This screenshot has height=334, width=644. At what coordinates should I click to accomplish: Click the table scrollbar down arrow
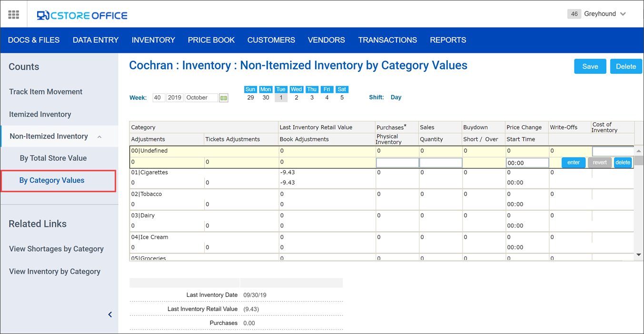pyautogui.click(x=639, y=255)
